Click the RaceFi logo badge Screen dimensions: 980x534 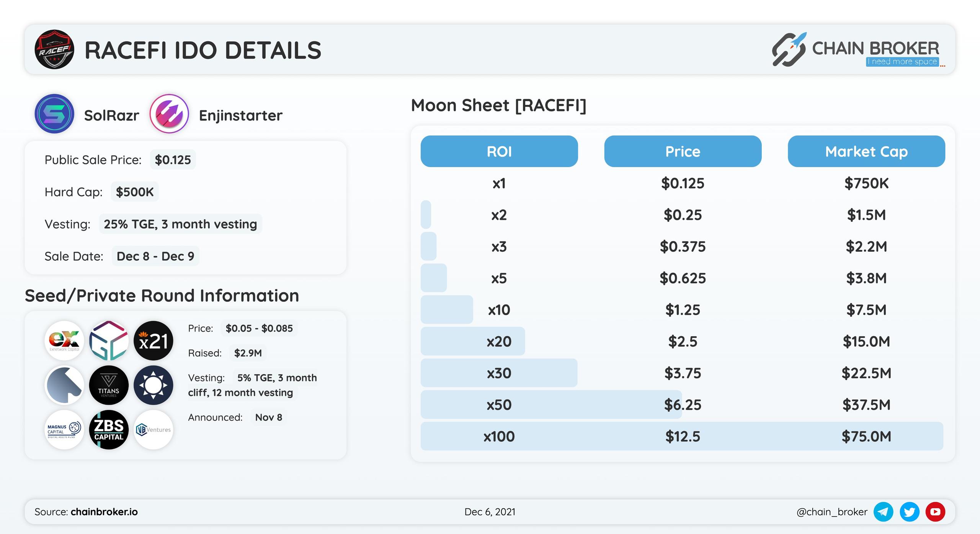coord(54,49)
